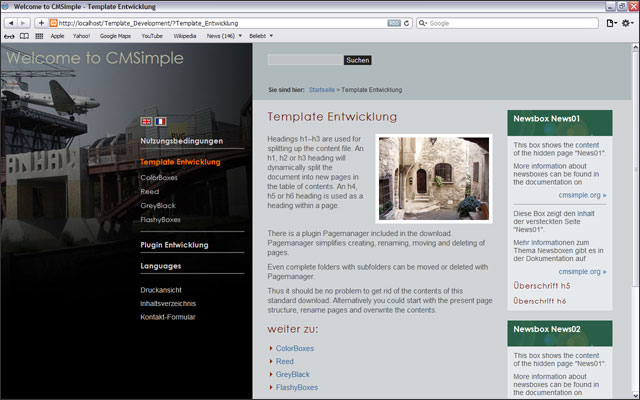Open the Yahoo! bookmark

pos(81,36)
